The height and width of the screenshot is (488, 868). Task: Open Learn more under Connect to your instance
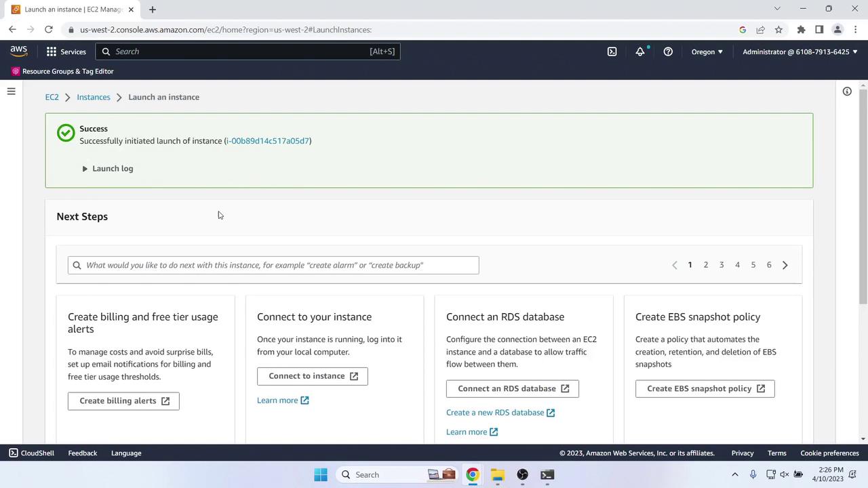[283, 401]
